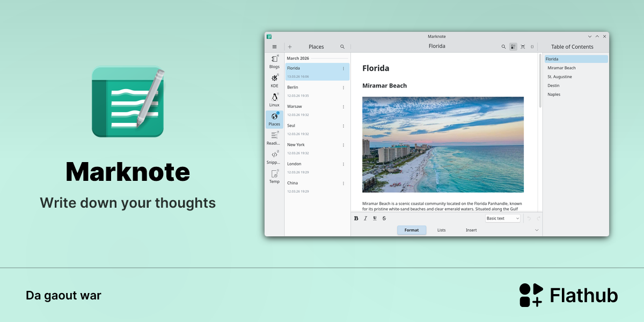This screenshot has height=322, width=644.
Task: Search within the Florida note
Action: 503,47
